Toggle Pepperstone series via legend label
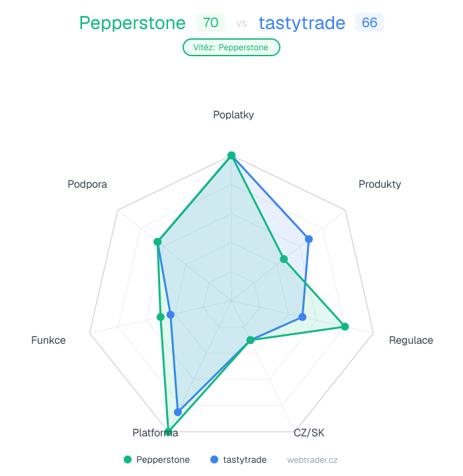 [163, 459]
